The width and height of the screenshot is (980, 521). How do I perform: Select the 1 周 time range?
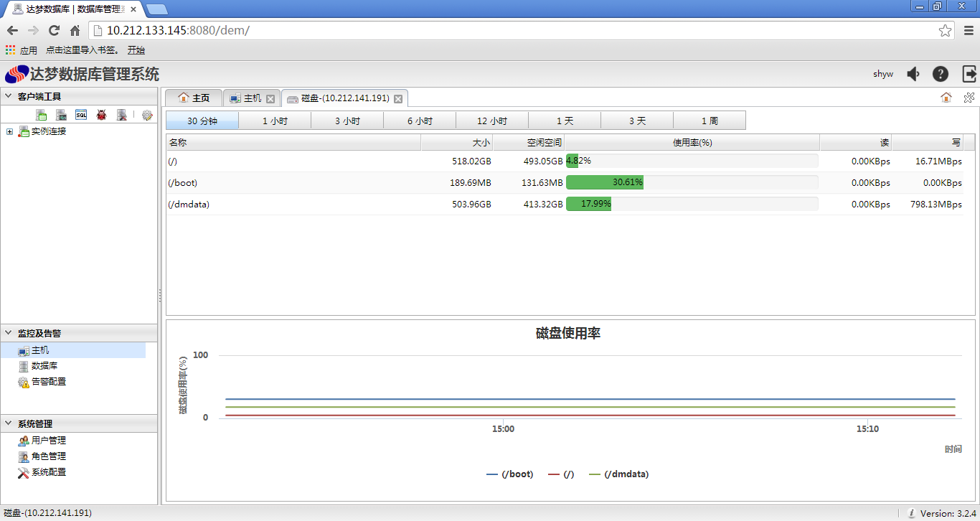[x=710, y=121]
